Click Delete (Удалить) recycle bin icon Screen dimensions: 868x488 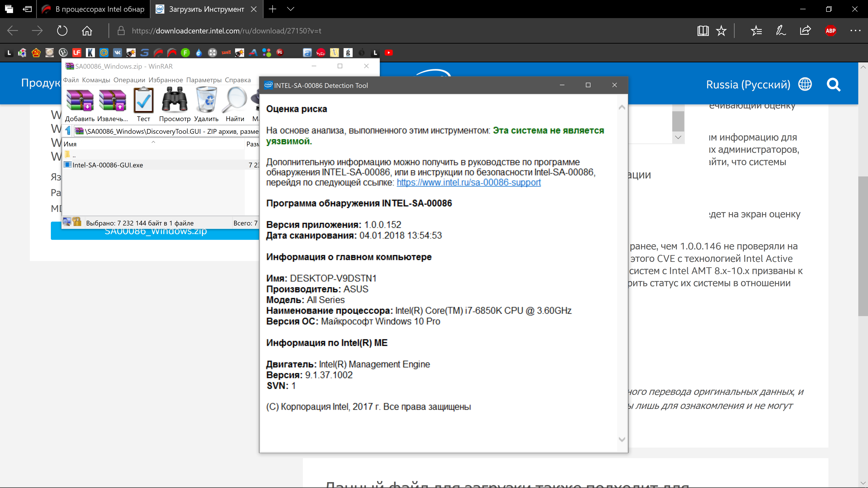206,101
